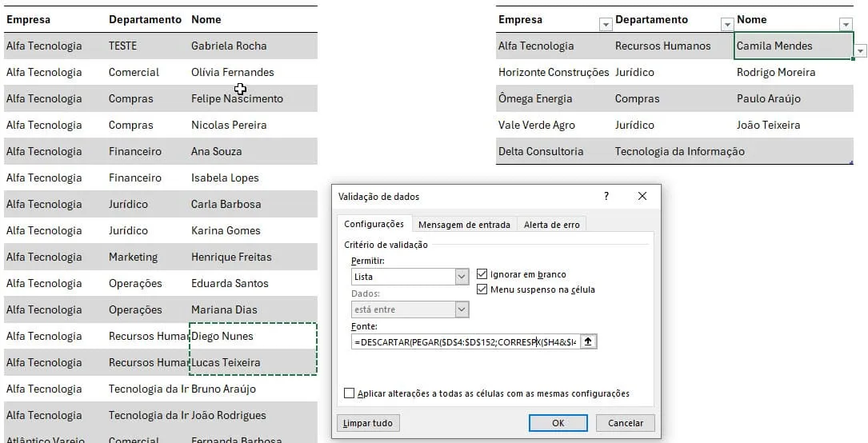Select the Rodrigo Moreira cell

click(x=794, y=73)
